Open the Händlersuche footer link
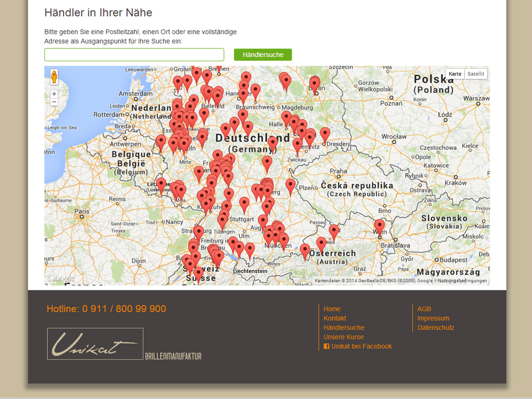This screenshot has width=532, height=399. click(x=344, y=328)
